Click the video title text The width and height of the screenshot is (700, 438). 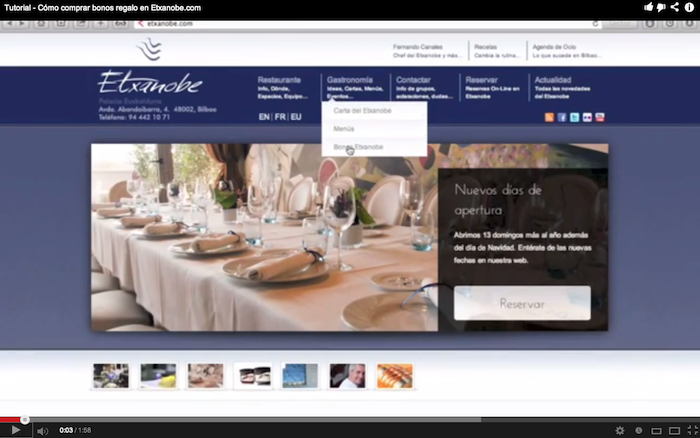click(x=103, y=8)
